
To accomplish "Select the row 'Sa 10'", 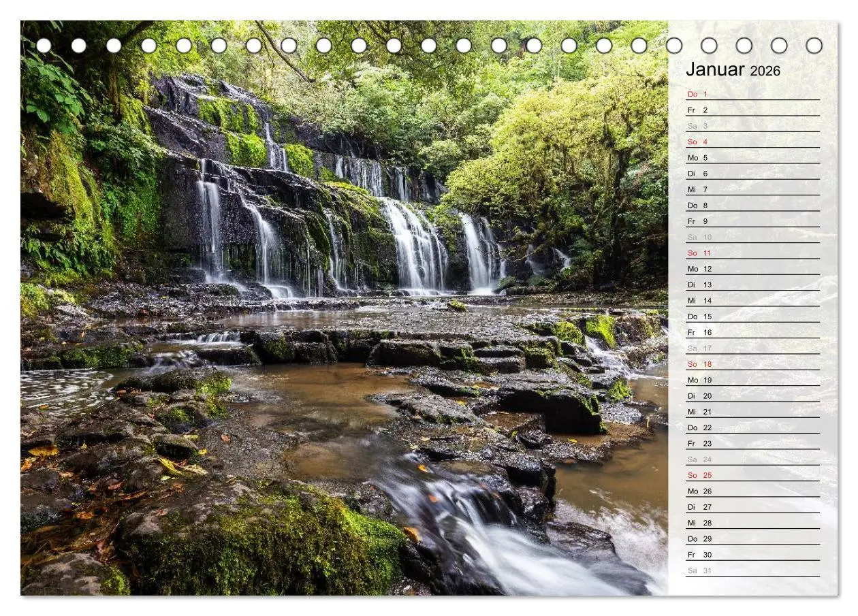I will click(x=752, y=236).
